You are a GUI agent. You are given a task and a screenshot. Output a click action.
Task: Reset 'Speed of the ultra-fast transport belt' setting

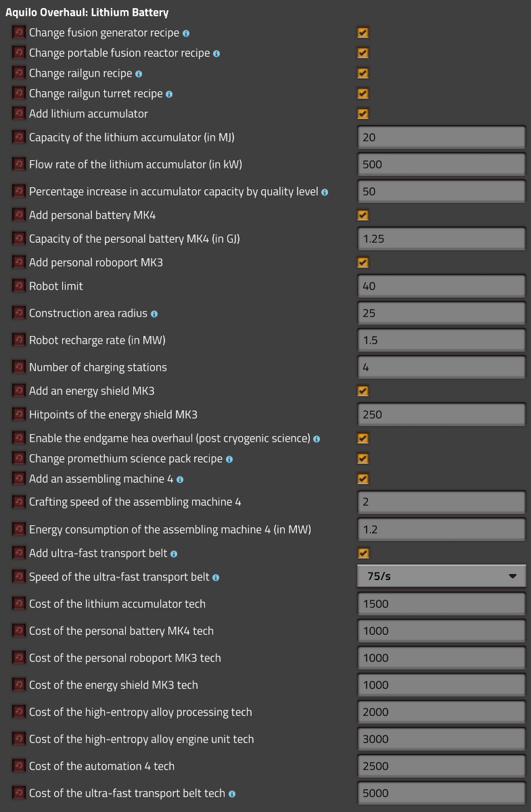click(18, 577)
